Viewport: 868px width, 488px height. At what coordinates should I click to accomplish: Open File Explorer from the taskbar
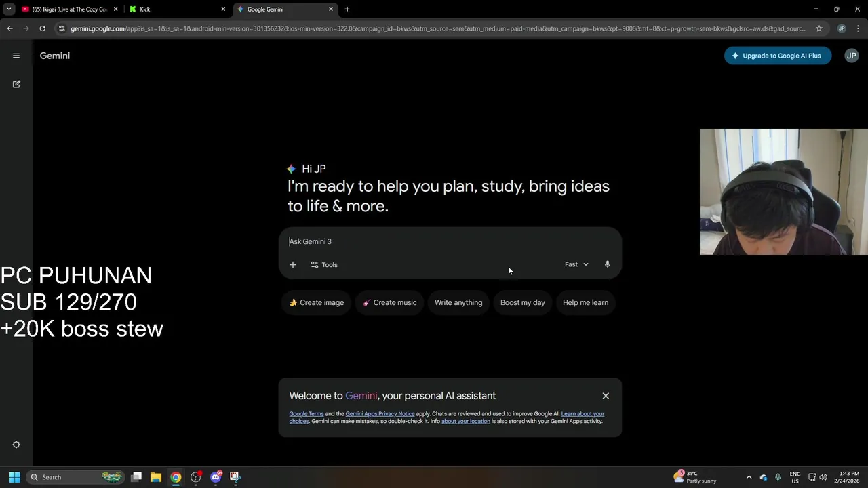(156, 477)
